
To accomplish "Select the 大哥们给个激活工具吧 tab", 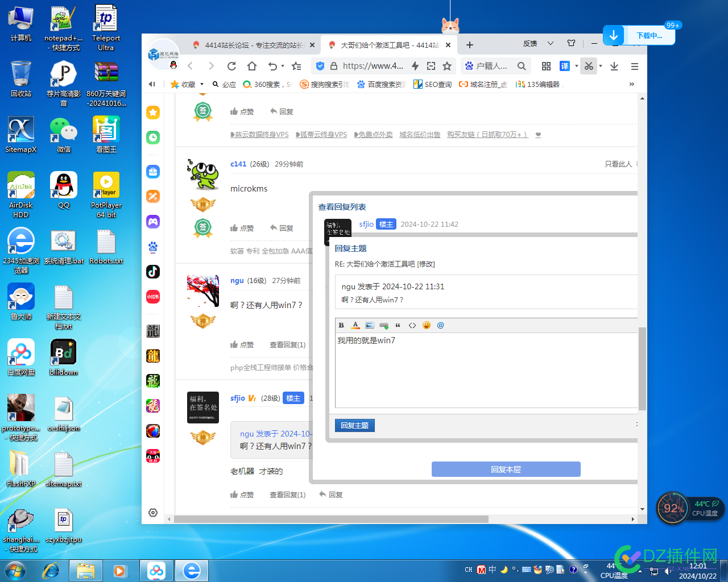I will [x=390, y=45].
